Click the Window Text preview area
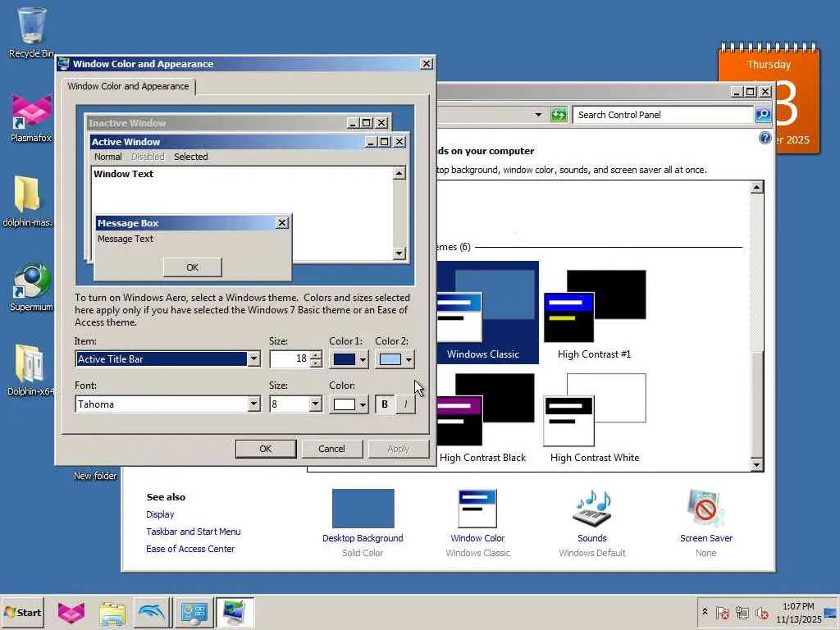The image size is (840, 630). [x=123, y=174]
